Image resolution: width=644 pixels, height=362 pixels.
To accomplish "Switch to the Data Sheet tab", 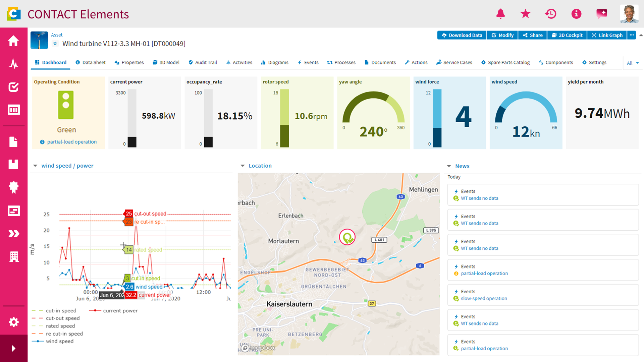I will [x=91, y=62].
